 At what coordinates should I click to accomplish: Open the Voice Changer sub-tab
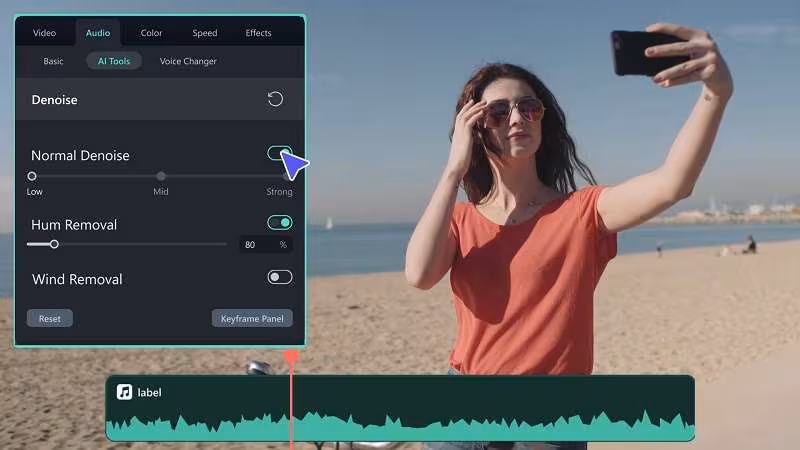pyautogui.click(x=188, y=61)
